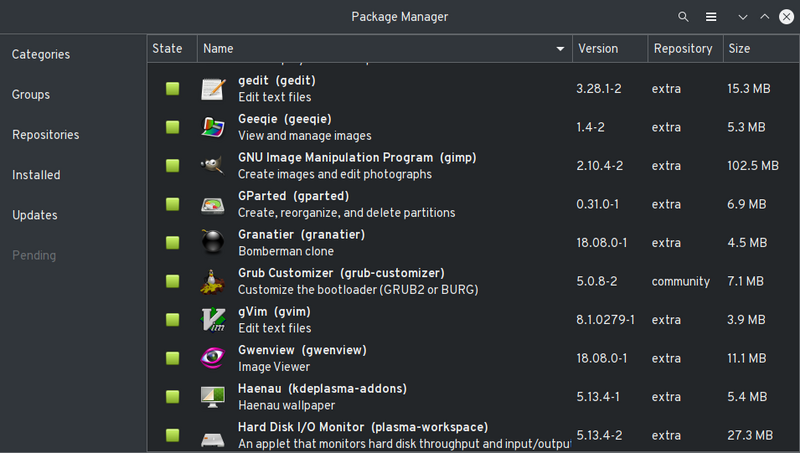Select the GParted (gparted) package name

(x=293, y=196)
